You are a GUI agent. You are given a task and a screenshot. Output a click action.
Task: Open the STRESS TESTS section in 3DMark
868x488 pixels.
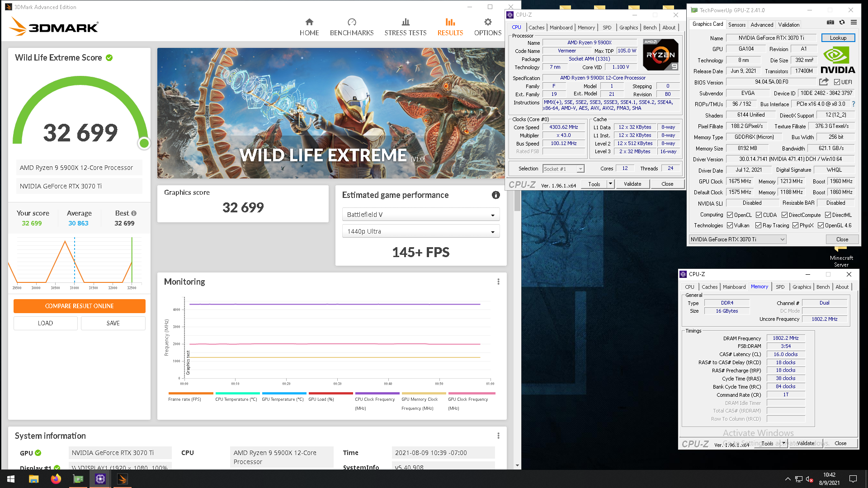(406, 27)
